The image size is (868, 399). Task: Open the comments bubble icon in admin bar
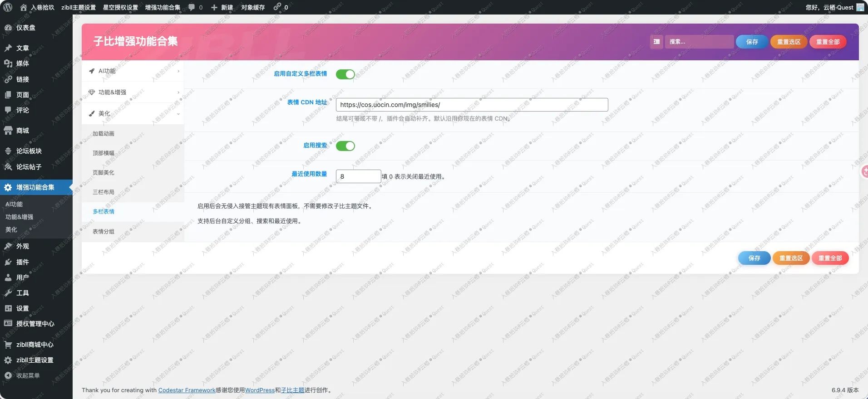tap(192, 7)
